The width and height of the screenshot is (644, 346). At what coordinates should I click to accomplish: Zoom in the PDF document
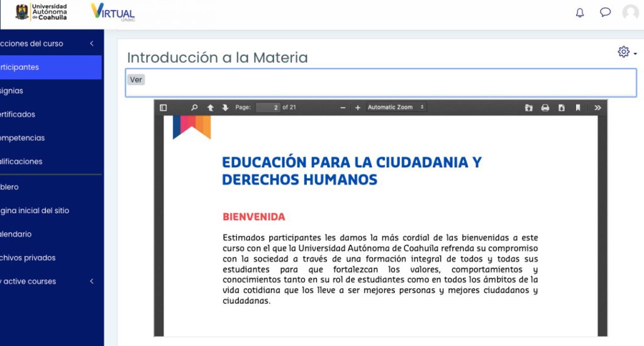(358, 108)
